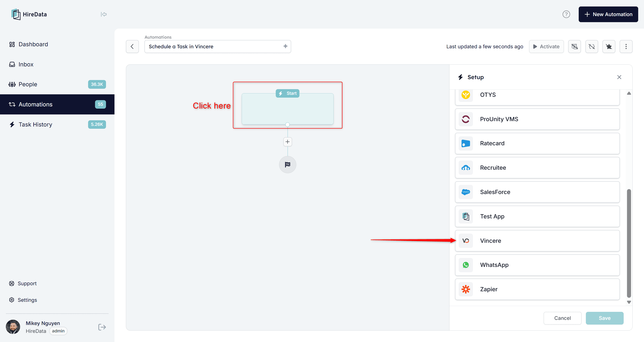The width and height of the screenshot is (644, 342).
Task: Open People in sidebar
Action: [x=57, y=84]
